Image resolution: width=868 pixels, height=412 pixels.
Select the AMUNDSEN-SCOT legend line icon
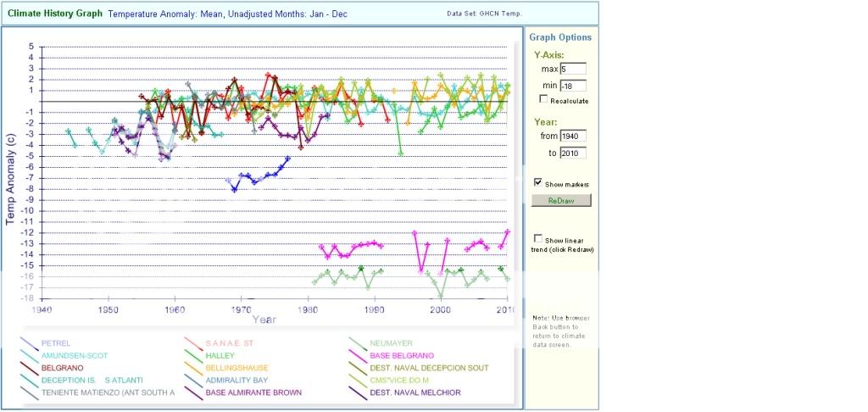coord(28,356)
